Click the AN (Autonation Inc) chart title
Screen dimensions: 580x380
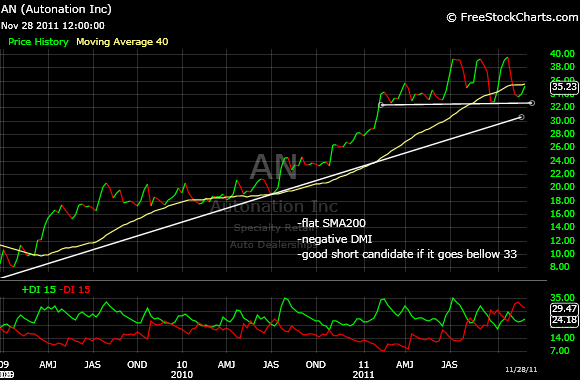[56, 9]
